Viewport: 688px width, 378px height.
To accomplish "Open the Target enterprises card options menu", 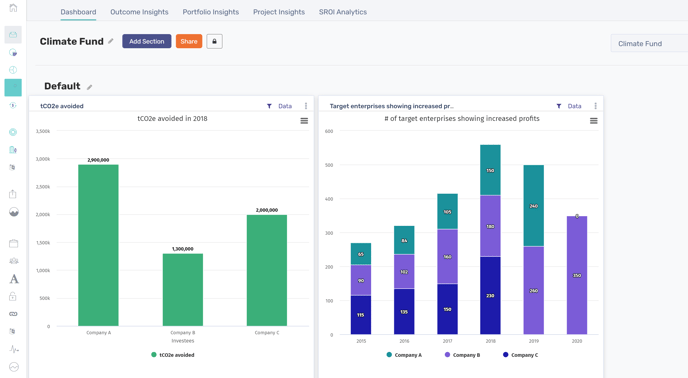I will pyautogui.click(x=595, y=106).
